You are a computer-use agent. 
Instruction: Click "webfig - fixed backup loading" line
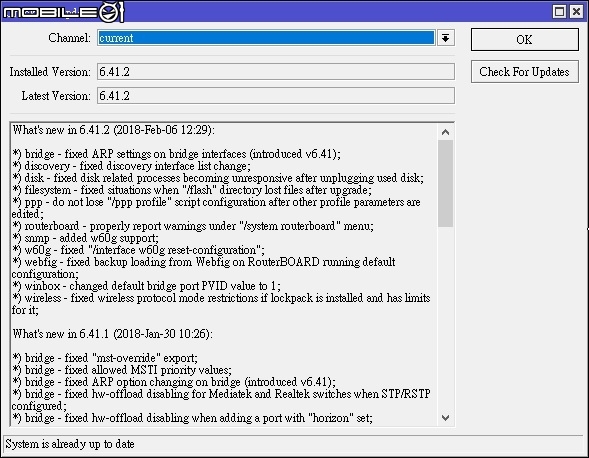pyautogui.click(x=203, y=268)
